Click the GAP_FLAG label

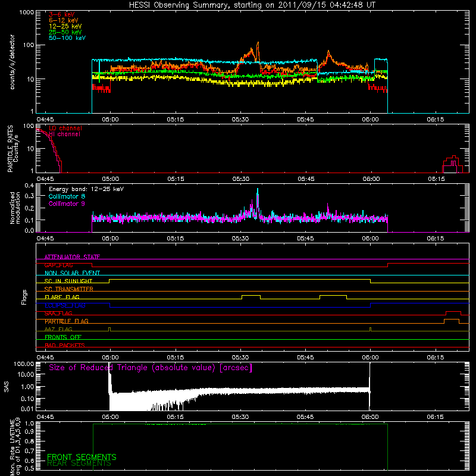(x=58, y=265)
